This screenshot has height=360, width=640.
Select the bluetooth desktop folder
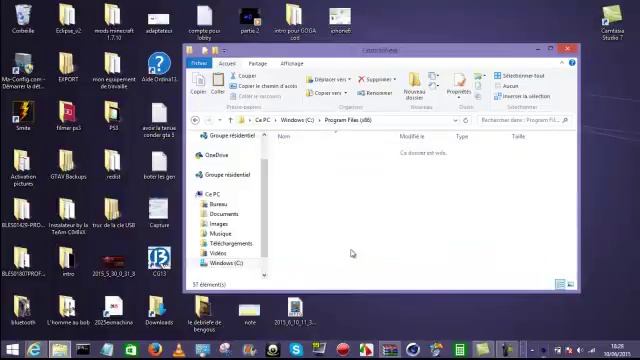(x=23, y=311)
